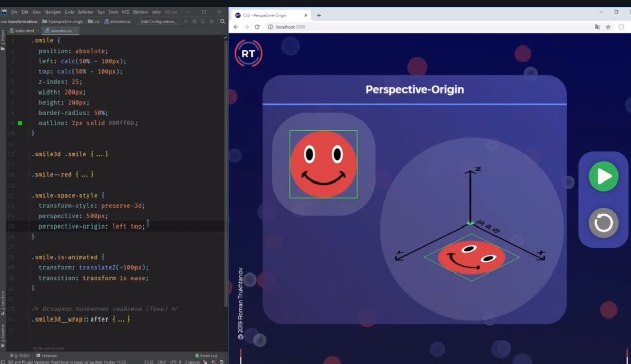
Task: Click the Debug icon in WebStorm toolbar
Action: (194, 21)
